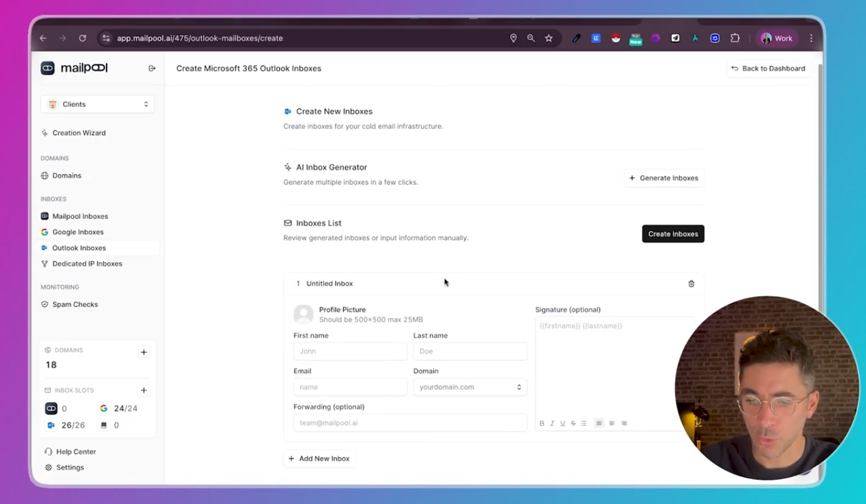
Task: Align signature text center
Action: point(611,423)
